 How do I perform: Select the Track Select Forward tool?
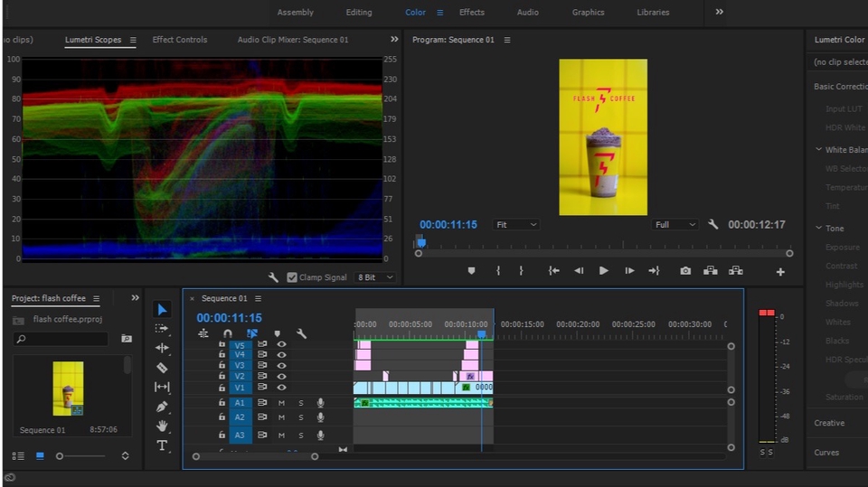162,329
